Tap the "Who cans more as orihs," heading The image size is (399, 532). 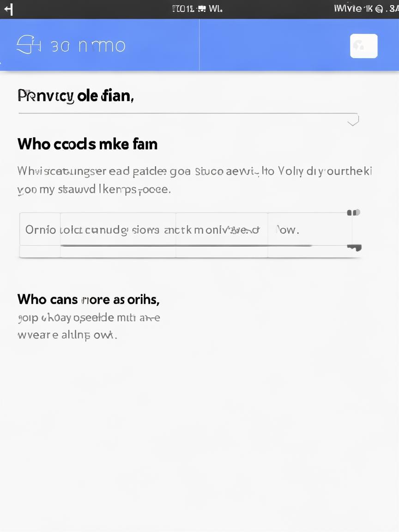(88, 299)
